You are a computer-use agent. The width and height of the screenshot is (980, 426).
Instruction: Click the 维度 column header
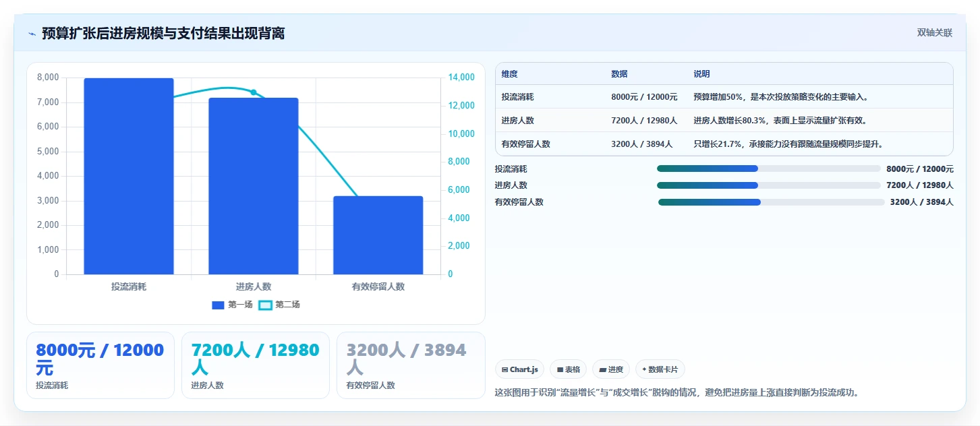coord(510,74)
